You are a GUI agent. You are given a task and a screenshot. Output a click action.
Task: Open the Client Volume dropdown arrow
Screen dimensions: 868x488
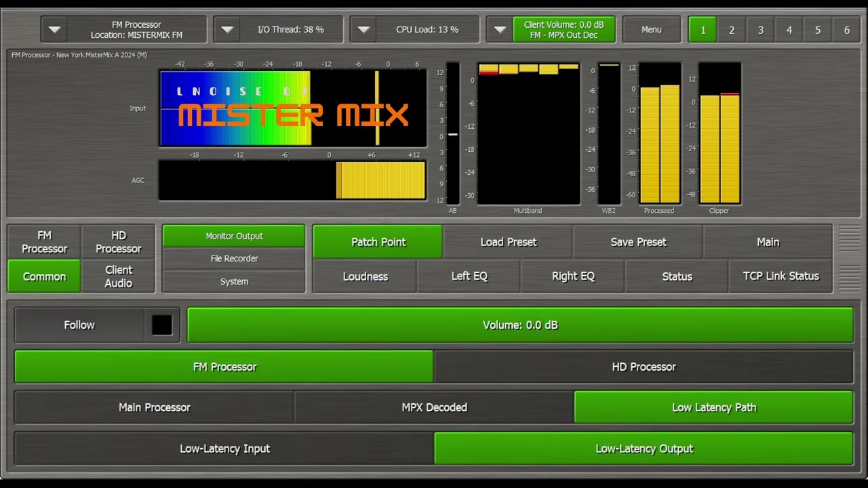coord(500,30)
